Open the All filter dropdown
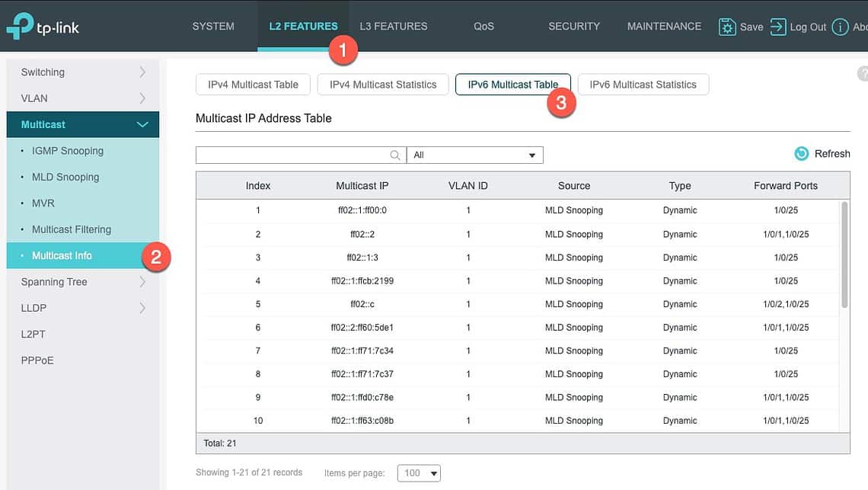Screen dimensions: 868x490 click(474, 155)
